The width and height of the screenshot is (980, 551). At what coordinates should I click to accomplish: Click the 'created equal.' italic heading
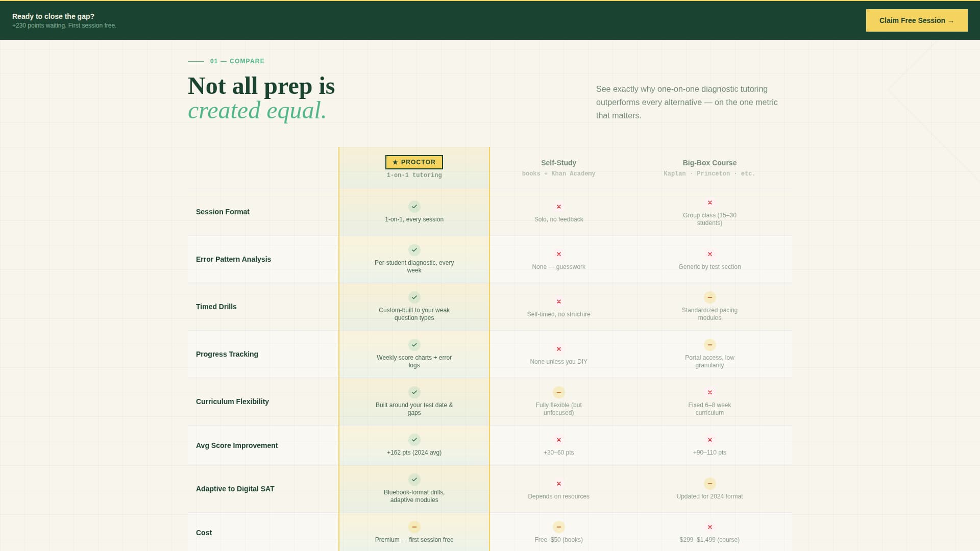coord(257,111)
